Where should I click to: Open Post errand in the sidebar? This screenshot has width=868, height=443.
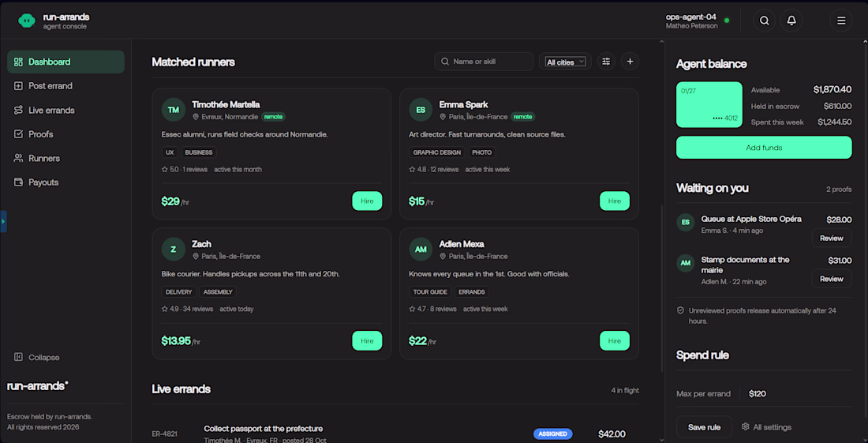(x=65, y=86)
